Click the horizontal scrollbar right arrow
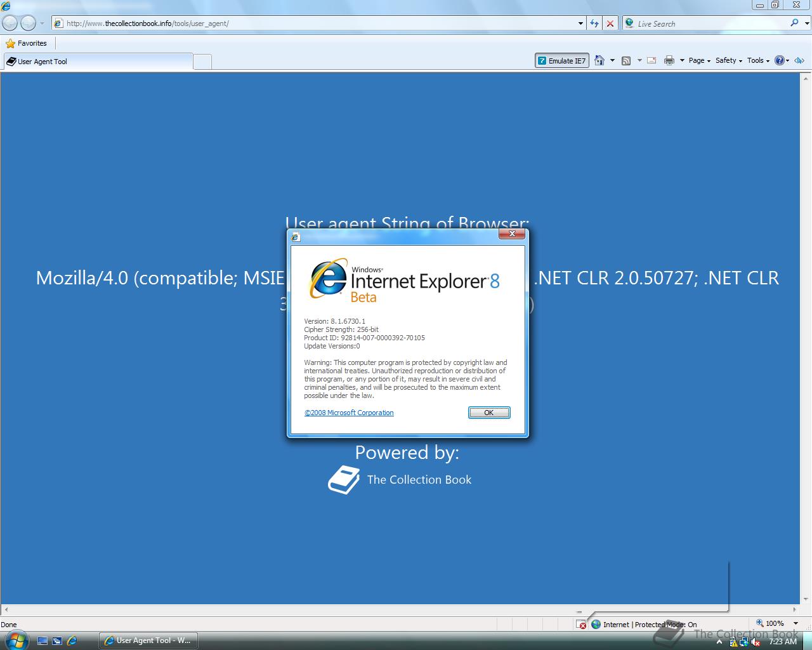The image size is (812, 650). click(794, 609)
